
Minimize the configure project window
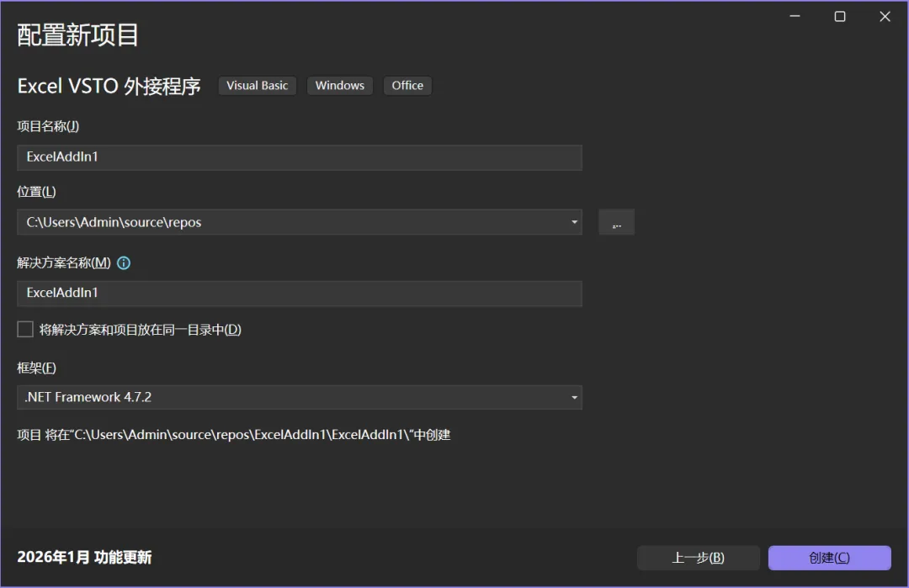795,16
